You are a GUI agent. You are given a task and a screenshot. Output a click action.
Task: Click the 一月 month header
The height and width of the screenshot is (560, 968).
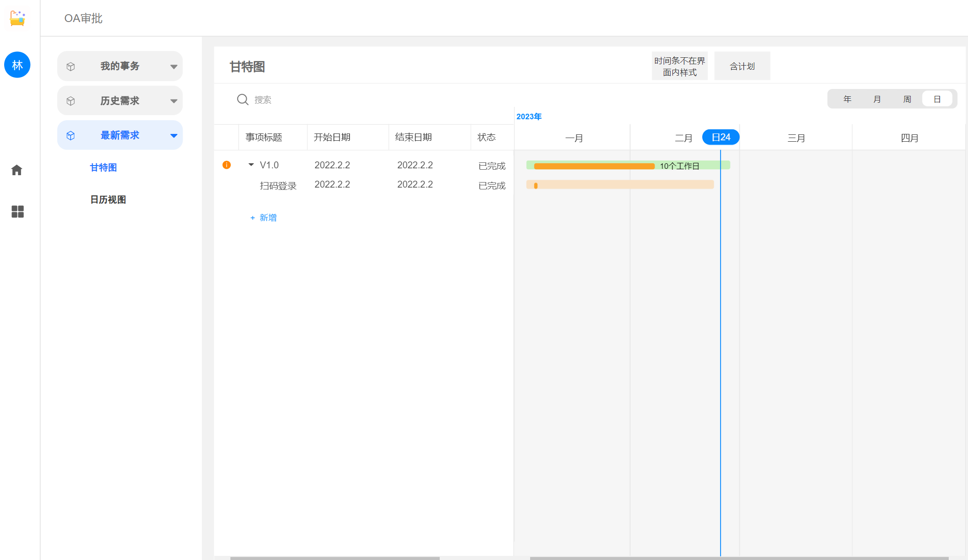pos(574,138)
